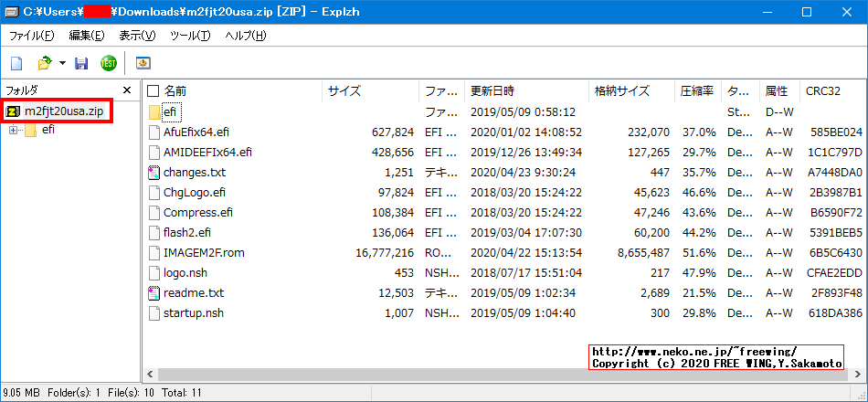Click size value 16,777,216
This screenshot has width=868, height=402.
pyautogui.click(x=384, y=253)
